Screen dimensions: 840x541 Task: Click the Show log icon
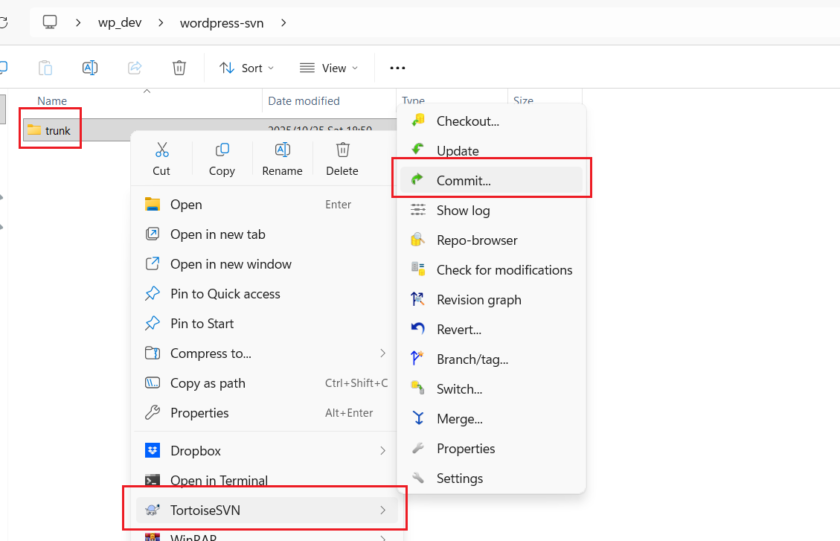point(418,210)
